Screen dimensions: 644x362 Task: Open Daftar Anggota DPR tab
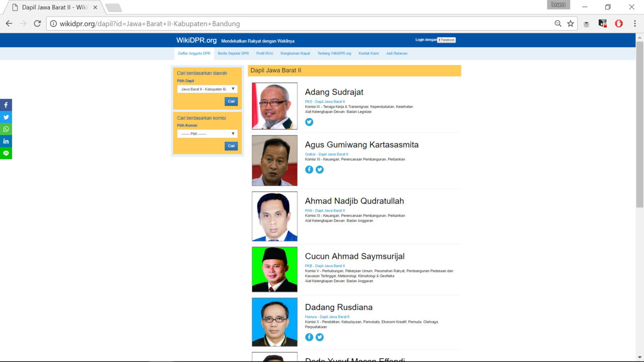point(194,53)
